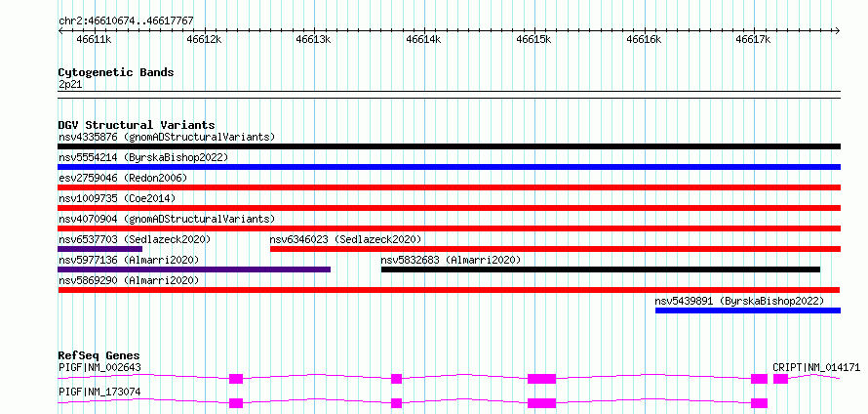Screen dimensions: 868x414
Task: Click the chr2:46610674..46617767 coordinates text
Action: pyautogui.click(x=126, y=21)
